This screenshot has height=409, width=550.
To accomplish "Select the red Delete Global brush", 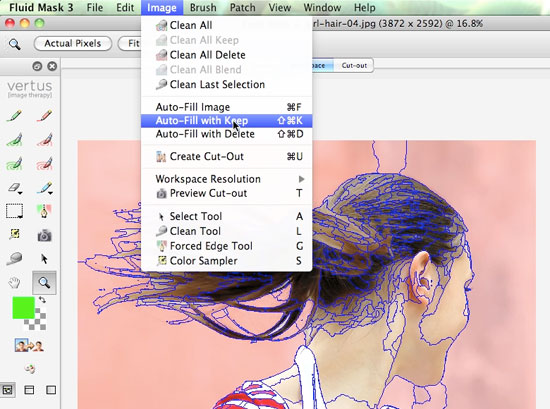I will click(x=44, y=163).
